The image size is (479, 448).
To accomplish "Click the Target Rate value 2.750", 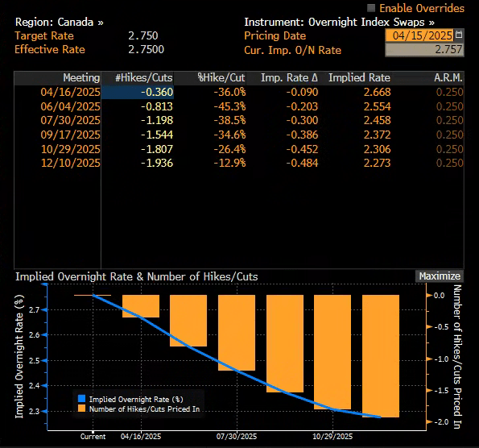I will point(143,36).
